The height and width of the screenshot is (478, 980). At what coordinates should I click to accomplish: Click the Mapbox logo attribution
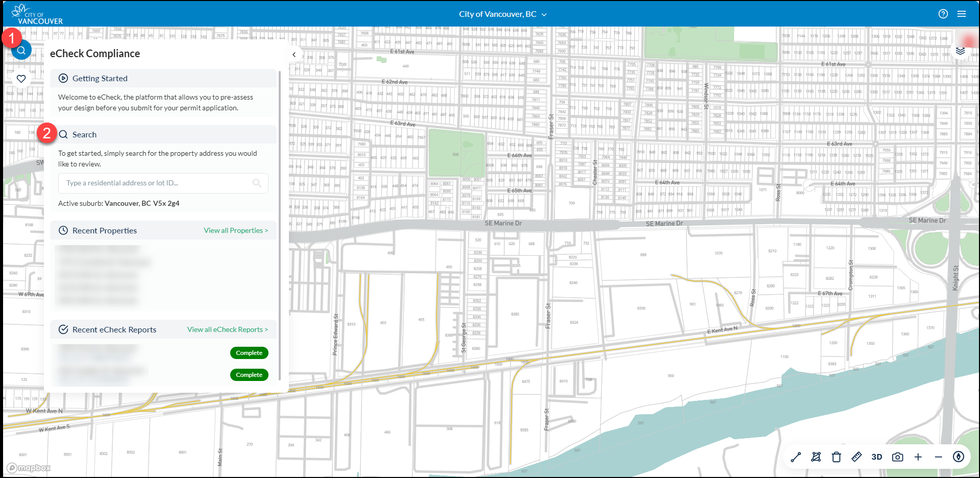[x=29, y=468]
